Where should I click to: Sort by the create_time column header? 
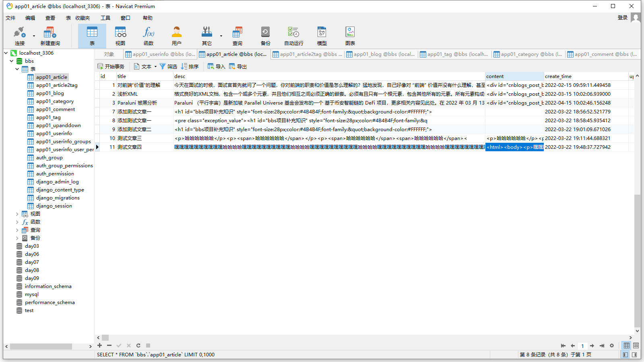pyautogui.click(x=586, y=76)
